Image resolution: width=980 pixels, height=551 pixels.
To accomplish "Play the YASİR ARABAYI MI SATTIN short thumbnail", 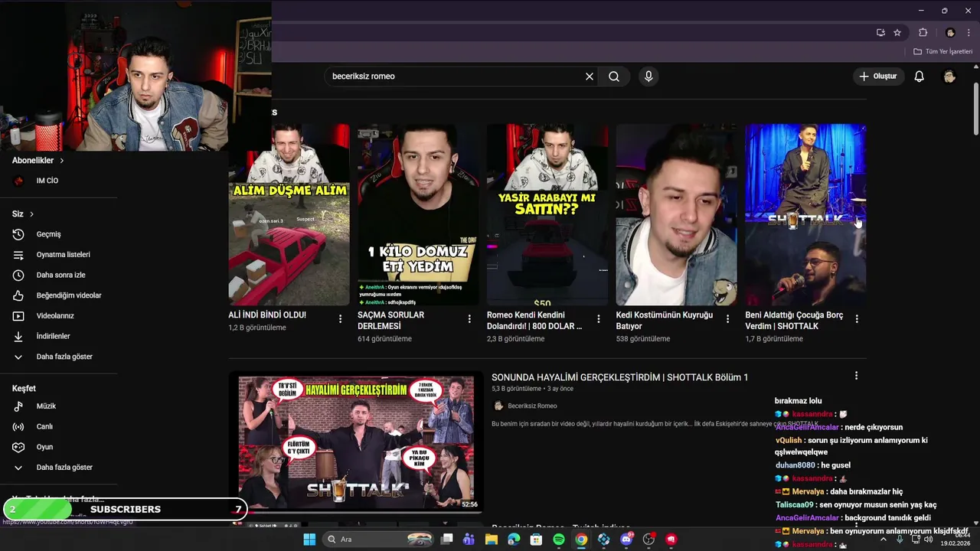I will tap(547, 215).
